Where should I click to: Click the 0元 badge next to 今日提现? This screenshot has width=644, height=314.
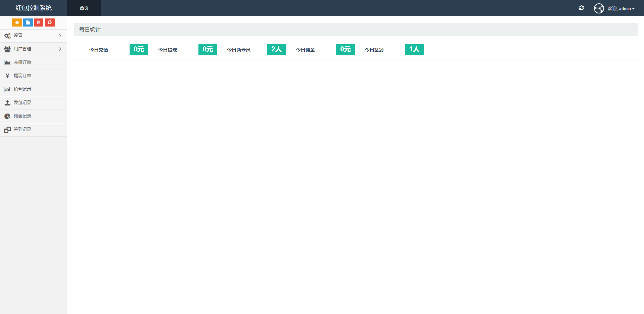coord(208,49)
